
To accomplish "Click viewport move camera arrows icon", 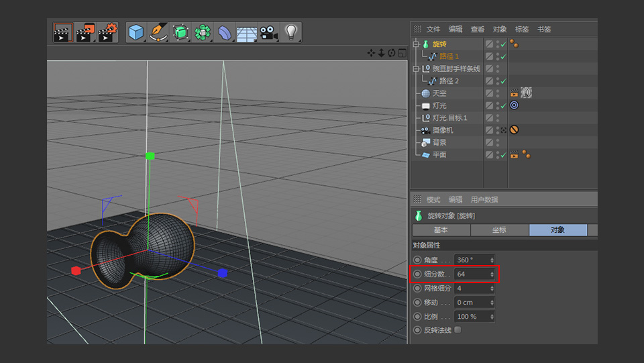I will 371,53.
